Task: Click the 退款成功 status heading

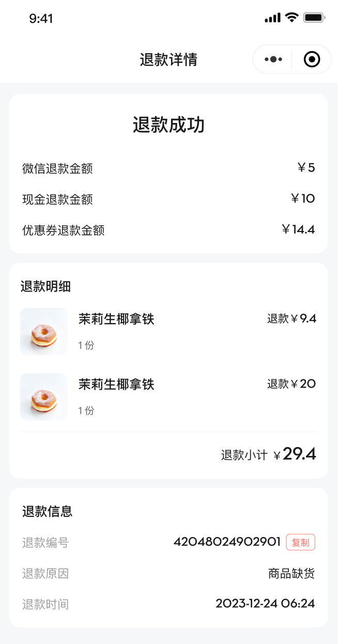Action: tap(168, 125)
